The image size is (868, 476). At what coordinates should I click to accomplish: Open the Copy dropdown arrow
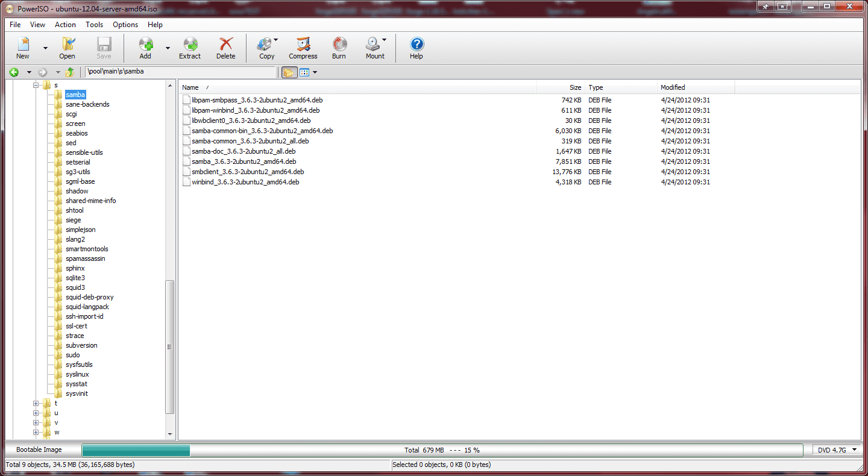[275, 40]
